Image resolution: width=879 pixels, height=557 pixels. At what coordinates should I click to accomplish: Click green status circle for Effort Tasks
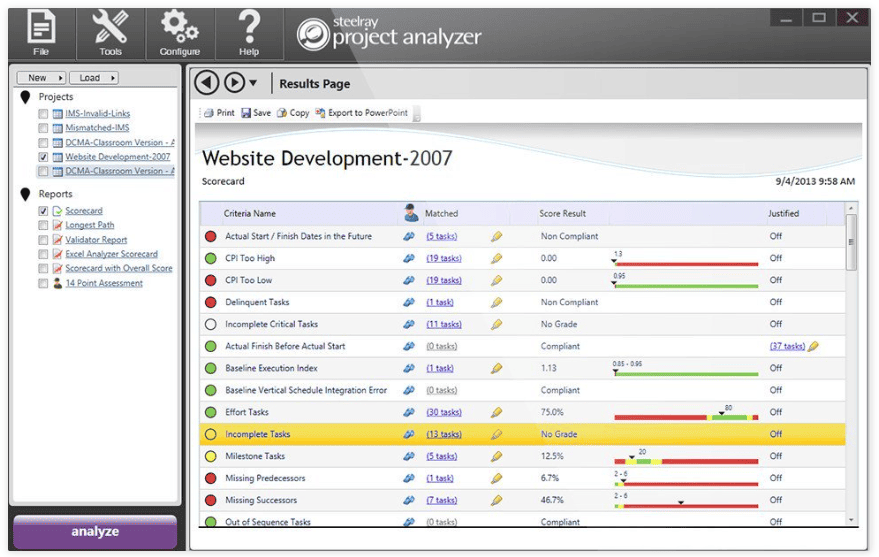[211, 412]
